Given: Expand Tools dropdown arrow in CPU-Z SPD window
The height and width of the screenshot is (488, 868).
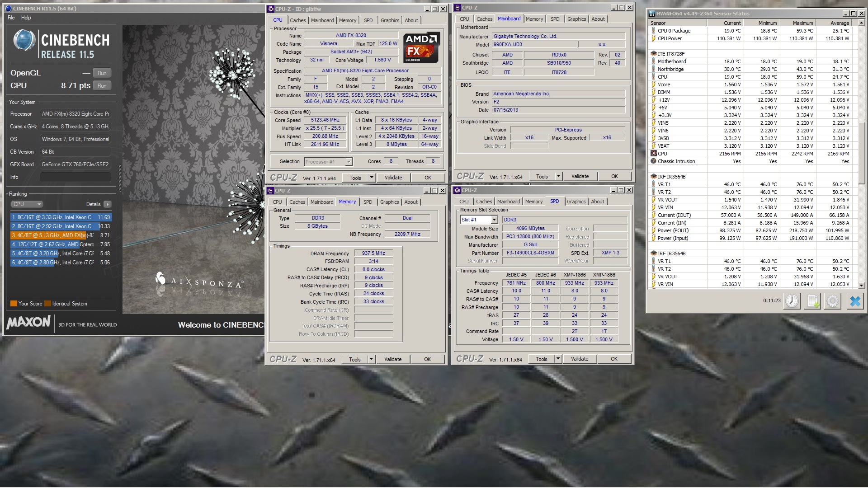Looking at the screenshot, I should tap(558, 359).
